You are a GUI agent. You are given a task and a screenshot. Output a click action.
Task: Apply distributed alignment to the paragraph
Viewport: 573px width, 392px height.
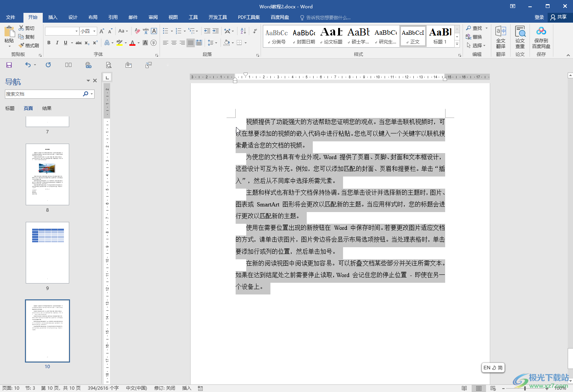click(x=199, y=43)
